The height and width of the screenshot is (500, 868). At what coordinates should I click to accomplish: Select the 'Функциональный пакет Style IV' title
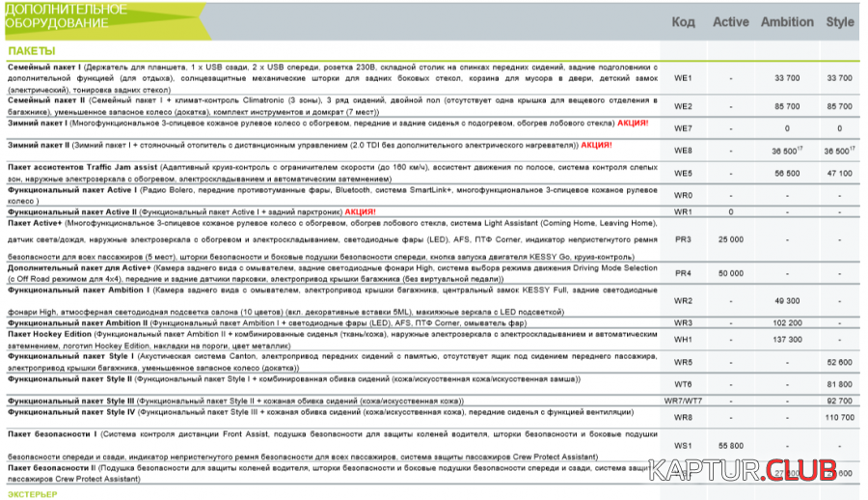coord(71,412)
